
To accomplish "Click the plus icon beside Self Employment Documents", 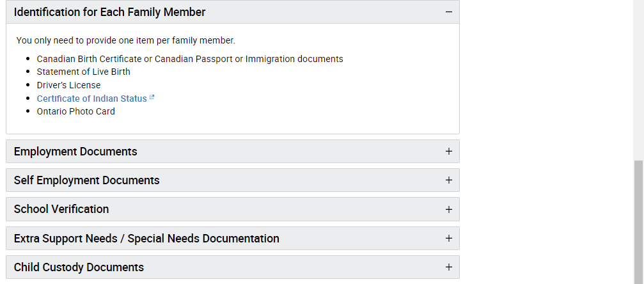I will (x=448, y=180).
